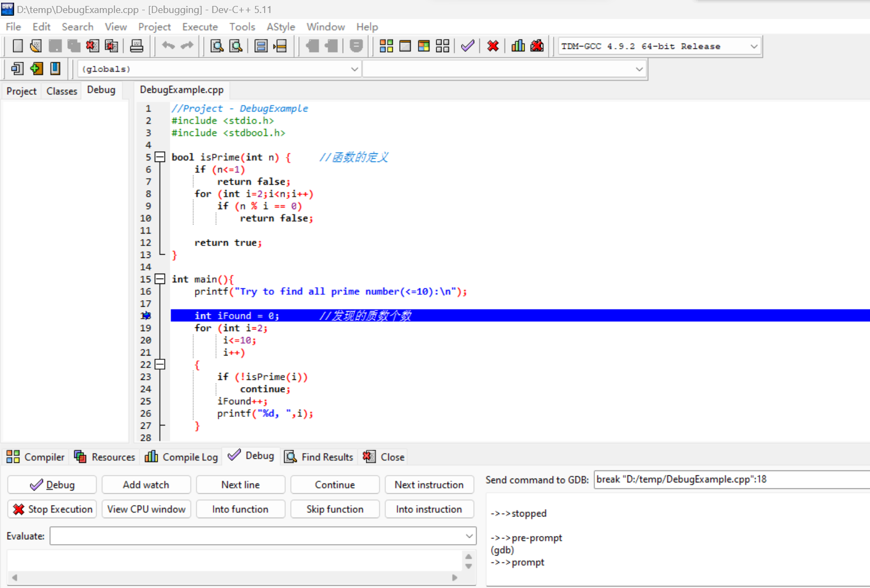The height and width of the screenshot is (588, 870).
Task: Click the Send command to GDB input field
Action: [732, 480]
